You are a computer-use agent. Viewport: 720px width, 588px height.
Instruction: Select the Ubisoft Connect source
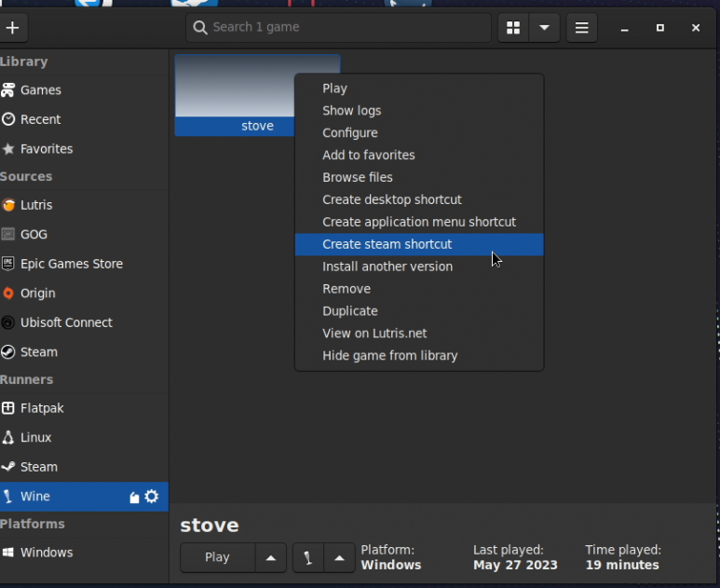[84, 322]
